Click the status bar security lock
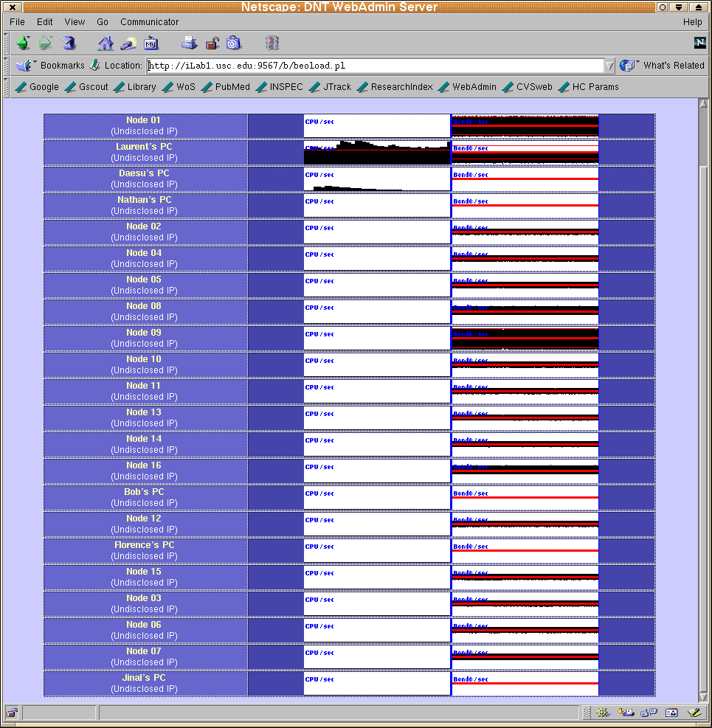Viewport: 712px width, 728px height. [x=13, y=713]
